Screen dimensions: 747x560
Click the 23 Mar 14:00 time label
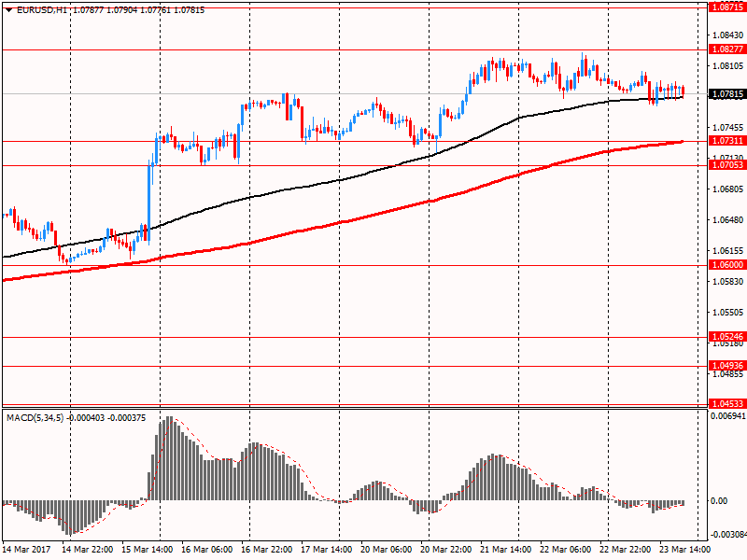(685, 550)
